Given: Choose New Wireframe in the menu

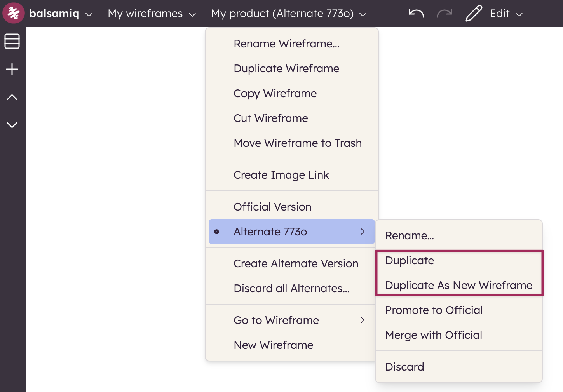Looking at the screenshot, I should (292, 345).
